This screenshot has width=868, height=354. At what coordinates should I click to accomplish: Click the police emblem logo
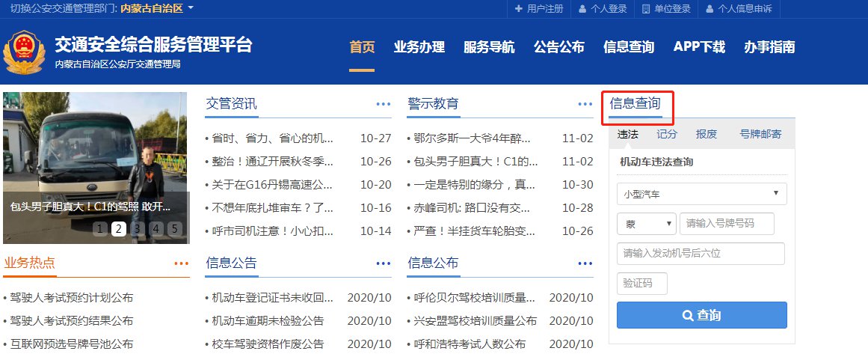pyautogui.click(x=23, y=52)
